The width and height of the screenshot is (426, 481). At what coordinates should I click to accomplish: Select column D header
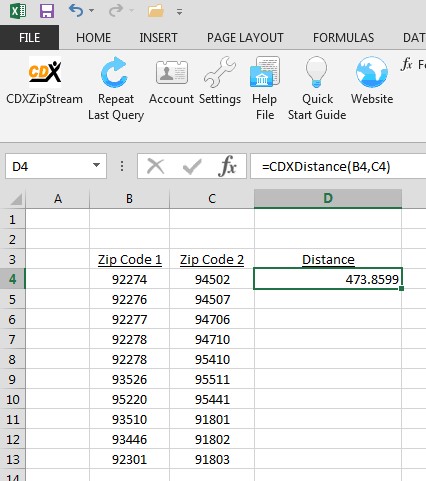pos(328,199)
